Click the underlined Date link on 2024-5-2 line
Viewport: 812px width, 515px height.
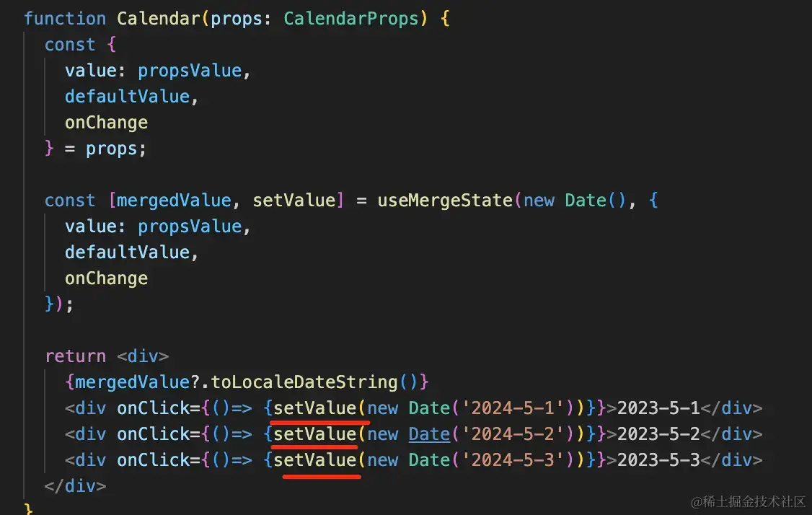pyautogui.click(x=429, y=434)
